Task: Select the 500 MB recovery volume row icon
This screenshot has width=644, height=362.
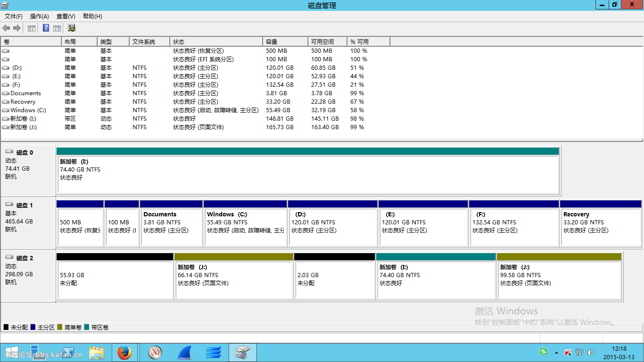Action: (6, 50)
